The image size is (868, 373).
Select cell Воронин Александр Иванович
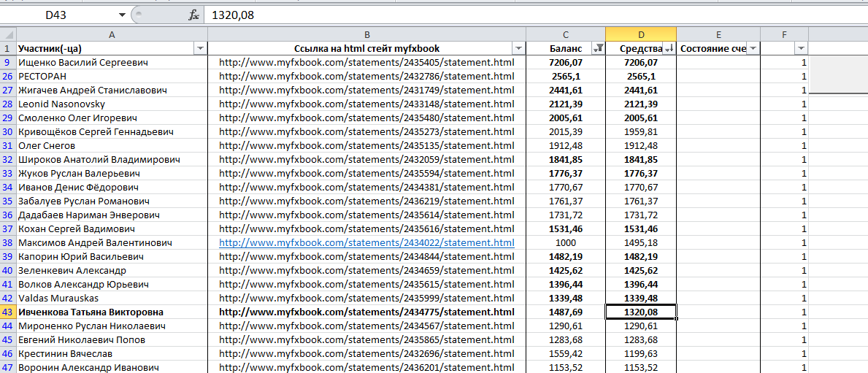(x=112, y=367)
